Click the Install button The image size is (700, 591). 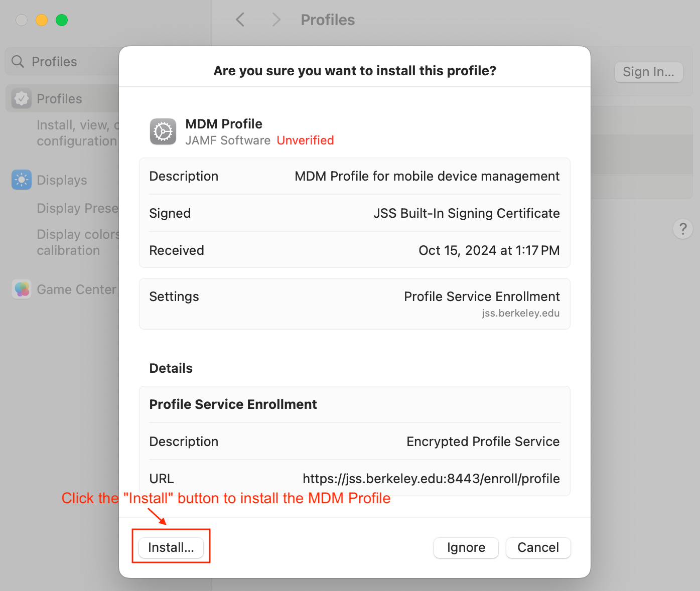click(171, 547)
